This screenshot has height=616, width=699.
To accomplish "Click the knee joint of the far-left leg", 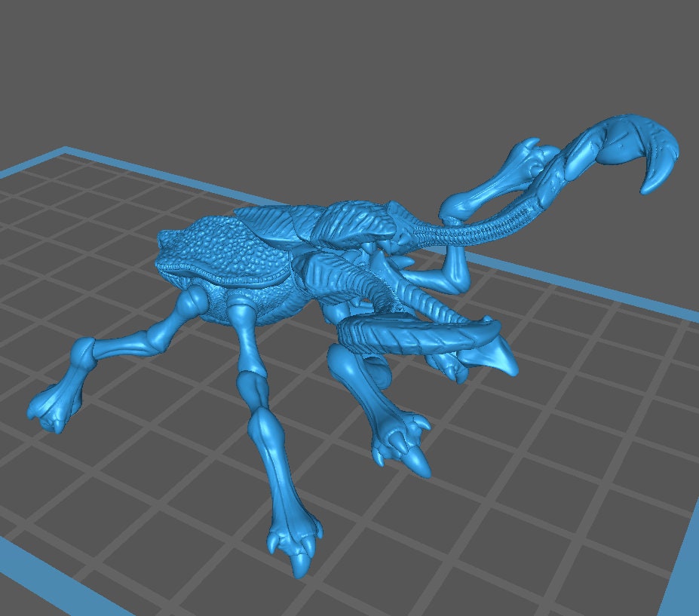I will tap(84, 351).
